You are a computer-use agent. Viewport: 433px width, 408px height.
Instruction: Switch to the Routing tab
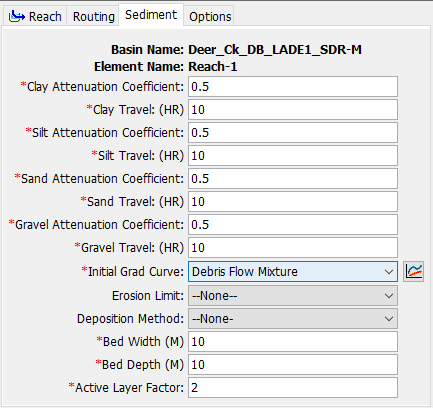coord(94,16)
